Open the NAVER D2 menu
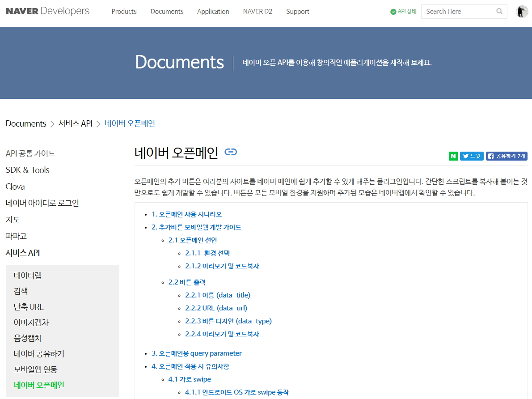This screenshot has width=532, height=399. (258, 12)
